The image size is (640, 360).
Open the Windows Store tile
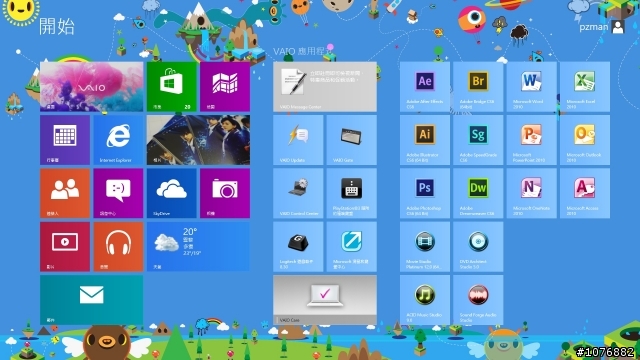(x=171, y=87)
